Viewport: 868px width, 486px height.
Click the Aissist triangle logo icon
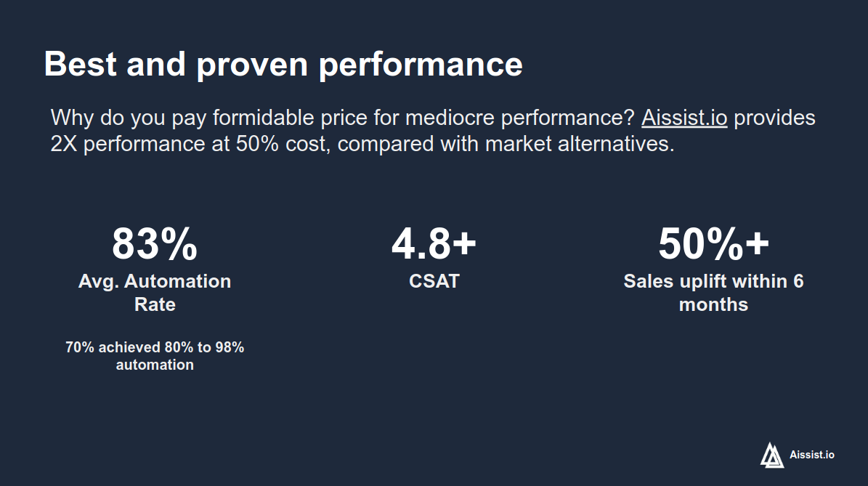click(x=772, y=455)
